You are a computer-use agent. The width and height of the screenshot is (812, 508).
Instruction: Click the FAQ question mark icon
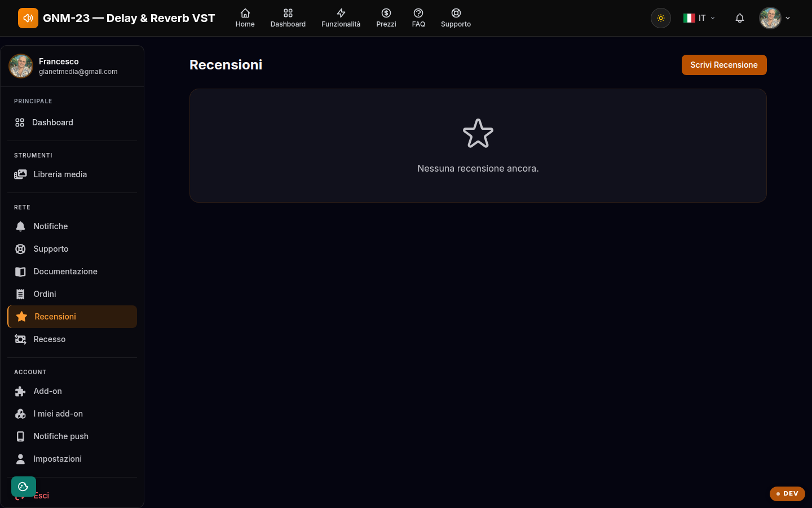(x=418, y=13)
